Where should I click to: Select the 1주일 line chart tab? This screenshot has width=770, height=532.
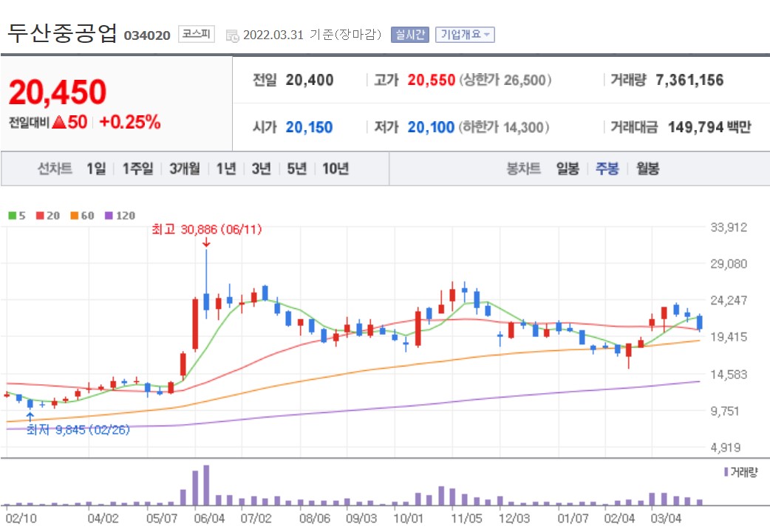point(137,168)
